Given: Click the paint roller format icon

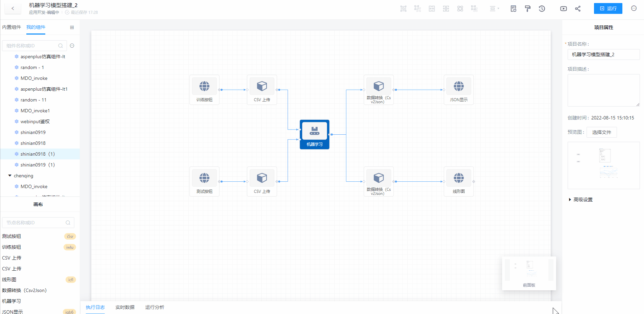Looking at the screenshot, I should (x=527, y=9).
